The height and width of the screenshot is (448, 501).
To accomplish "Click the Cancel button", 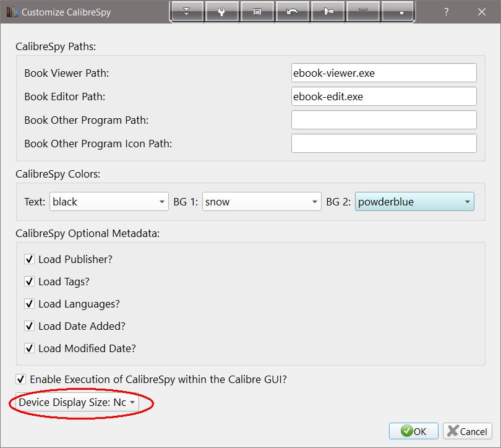I will pyautogui.click(x=468, y=431).
